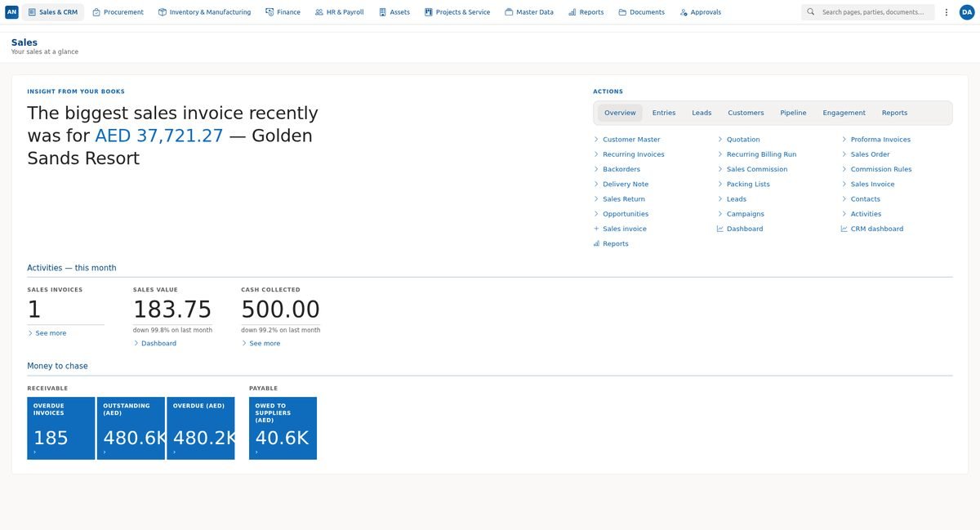Switch to the Engagement tab
This screenshot has height=530, width=980.
[844, 113]
